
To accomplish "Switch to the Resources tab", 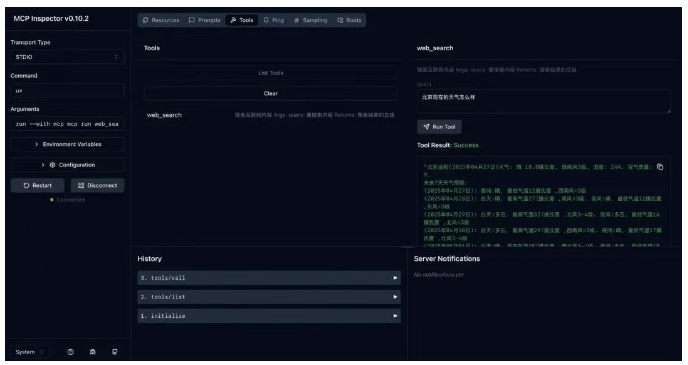I will point(161,20).
